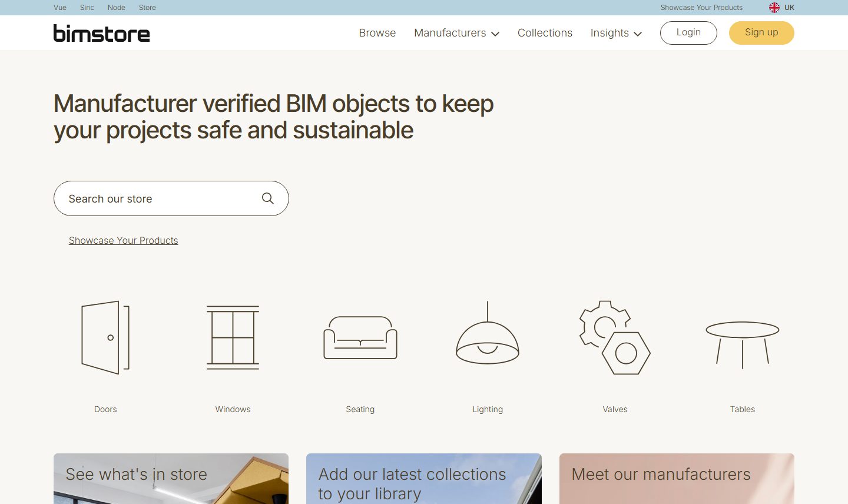Open the Tables category icon
The height and width of the screenshot is (504, 848).
click(x=743, y=345)
